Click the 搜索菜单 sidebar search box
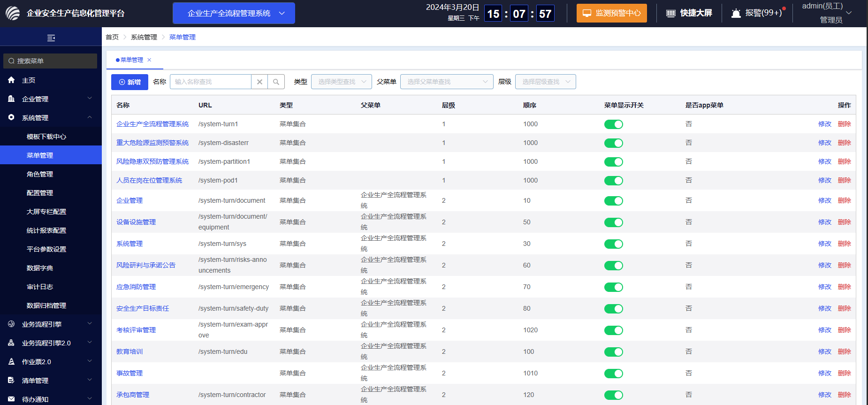This screenshot has width=868, height=405. [50, 61]
